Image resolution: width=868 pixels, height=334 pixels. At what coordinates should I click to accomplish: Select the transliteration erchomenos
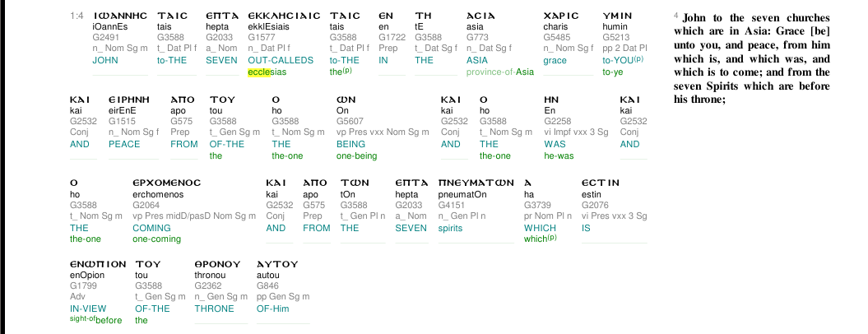click(x=158, y=195)
